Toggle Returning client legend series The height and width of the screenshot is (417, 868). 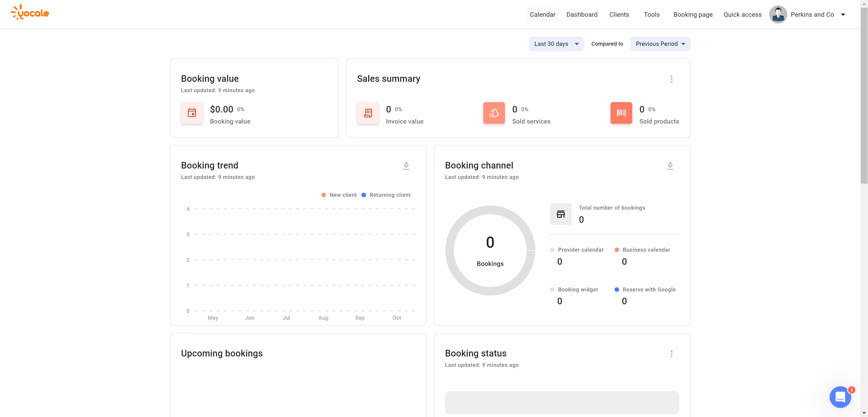386,195
